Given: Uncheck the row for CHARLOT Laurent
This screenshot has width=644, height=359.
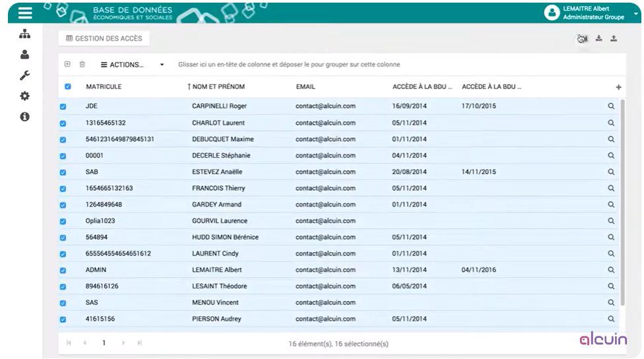Looking at the screenshot, I should click(x=63, y=123).
